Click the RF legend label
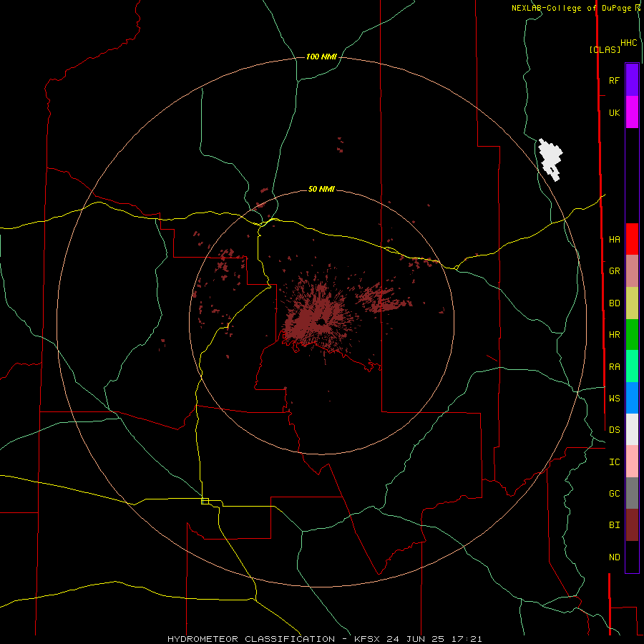Viewport: 644px width, 644px height. click(x=614, y=81)
